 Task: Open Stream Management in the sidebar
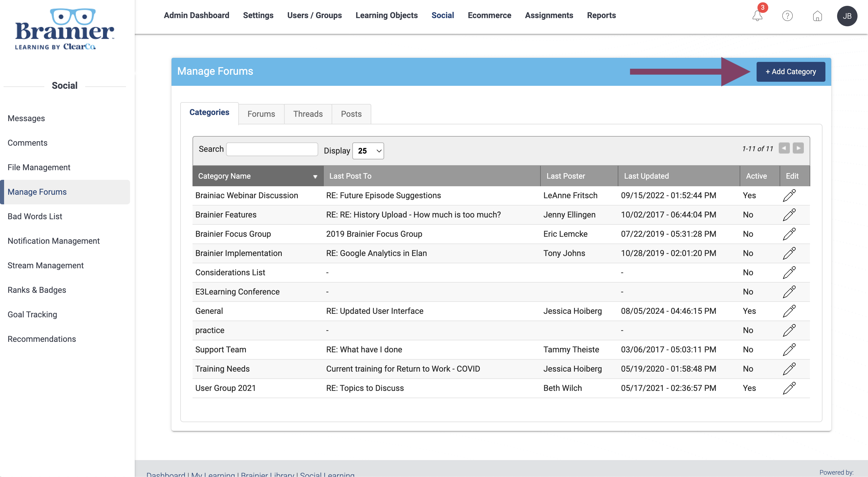pyautogui.click(x=45, y=265)
